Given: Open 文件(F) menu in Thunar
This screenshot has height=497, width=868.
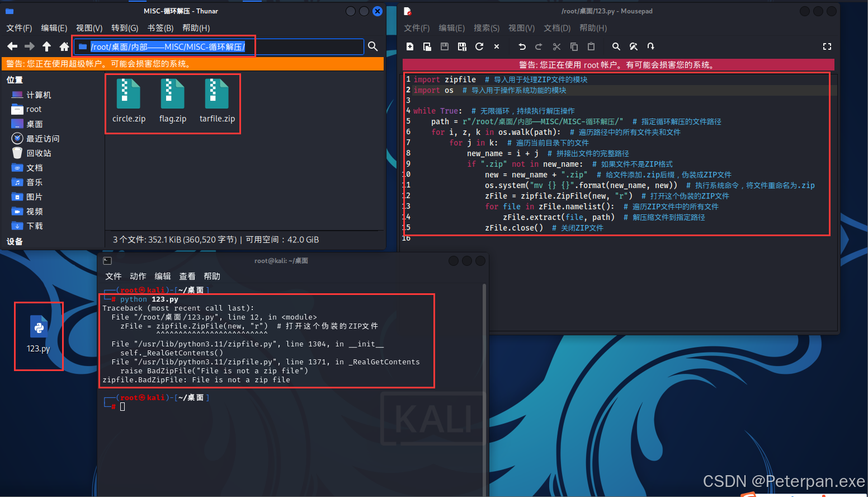Looking at the screenshot, I should (19, 28).
